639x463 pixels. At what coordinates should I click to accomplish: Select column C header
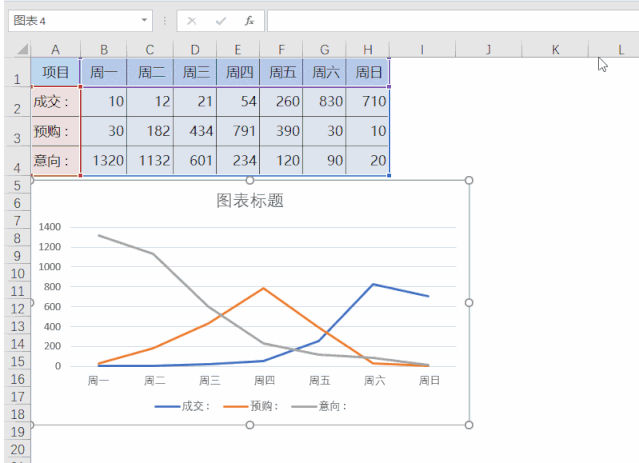[150, 50]
